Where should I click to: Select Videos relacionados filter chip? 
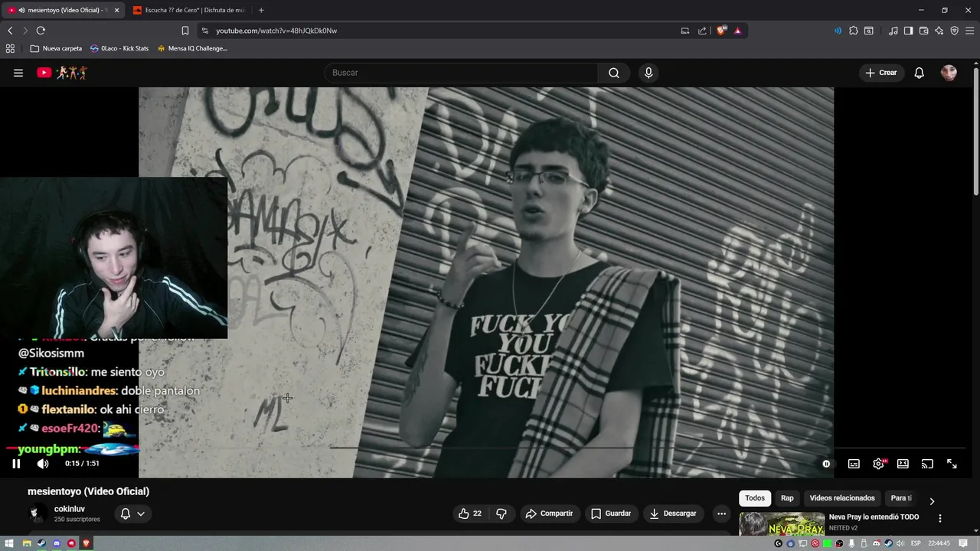click(842, 498)
